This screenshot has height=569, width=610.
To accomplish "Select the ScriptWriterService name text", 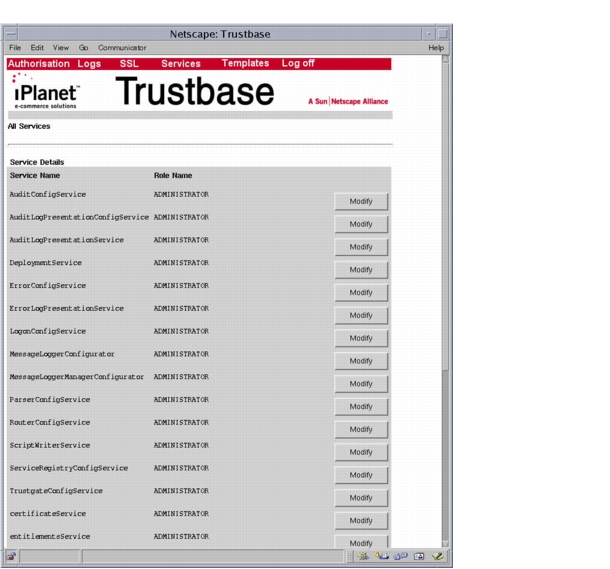I will pyautogui.click(x=49, y=445).
